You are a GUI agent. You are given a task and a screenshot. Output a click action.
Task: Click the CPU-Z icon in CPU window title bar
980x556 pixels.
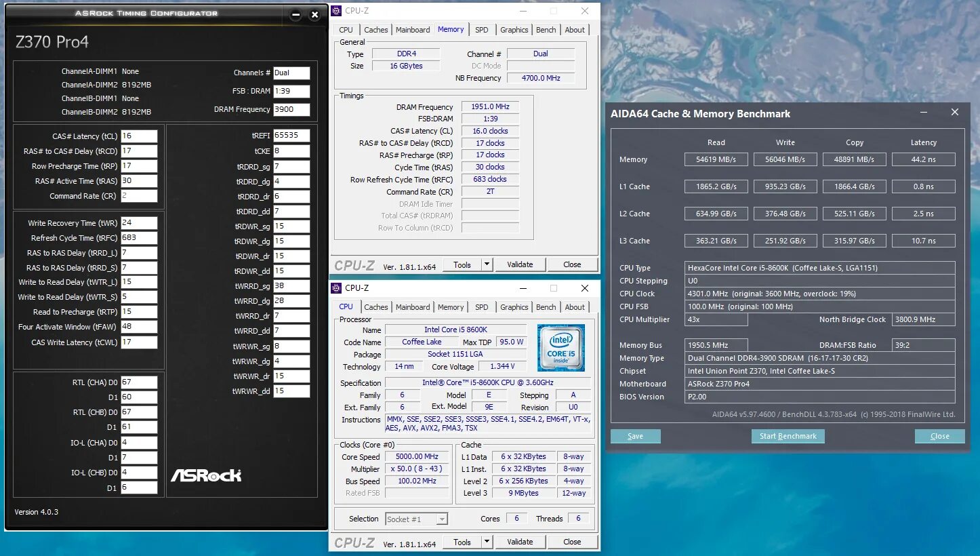coord(336,288)
